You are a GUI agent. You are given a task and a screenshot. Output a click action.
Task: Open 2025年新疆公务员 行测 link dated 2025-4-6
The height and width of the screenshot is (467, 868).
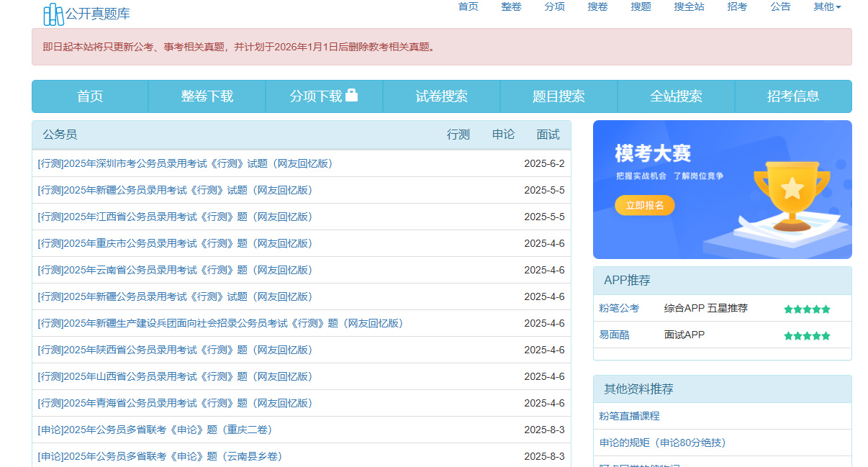coord(176,296)
